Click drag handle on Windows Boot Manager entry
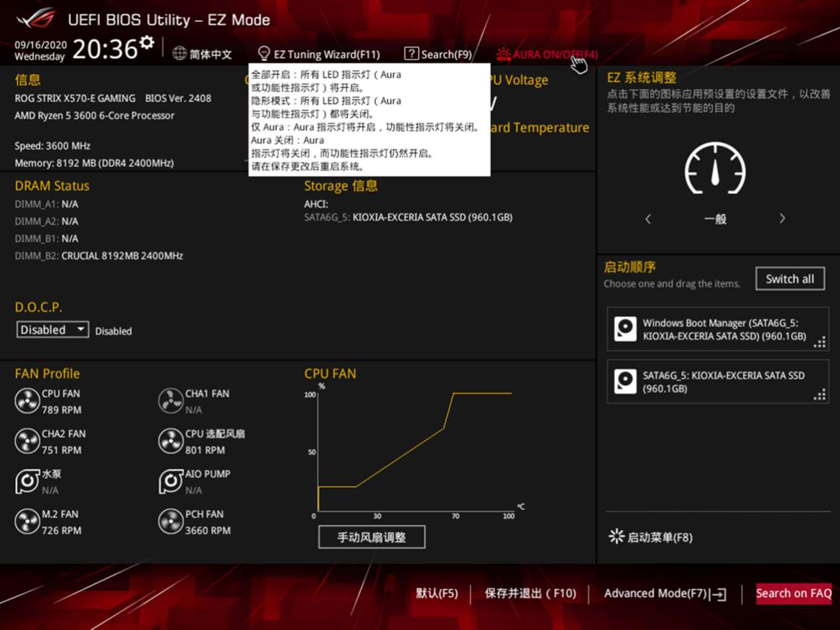The width and height of the screenshot is (840, 630). (820, 342)
